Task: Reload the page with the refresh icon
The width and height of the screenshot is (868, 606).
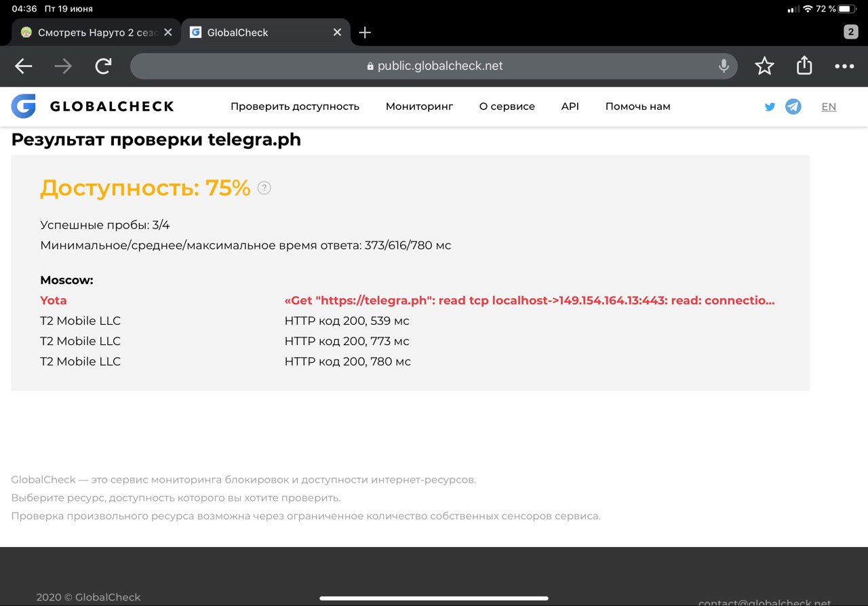Action: pos(103,66)
